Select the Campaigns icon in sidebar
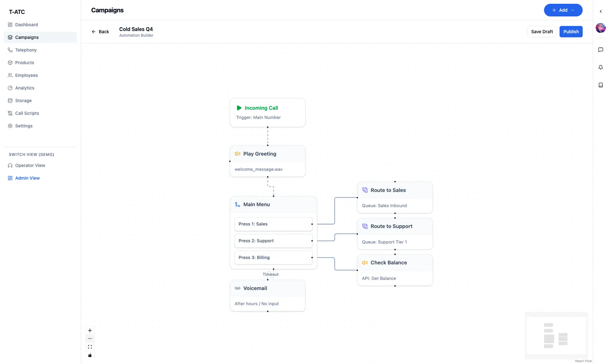608x364 pixels. pyautogui.click(x=10, y=37)
